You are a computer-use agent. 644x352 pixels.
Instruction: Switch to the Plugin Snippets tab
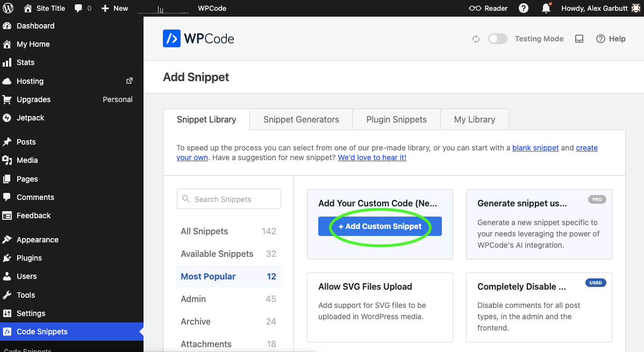click(x=396, y=119)
